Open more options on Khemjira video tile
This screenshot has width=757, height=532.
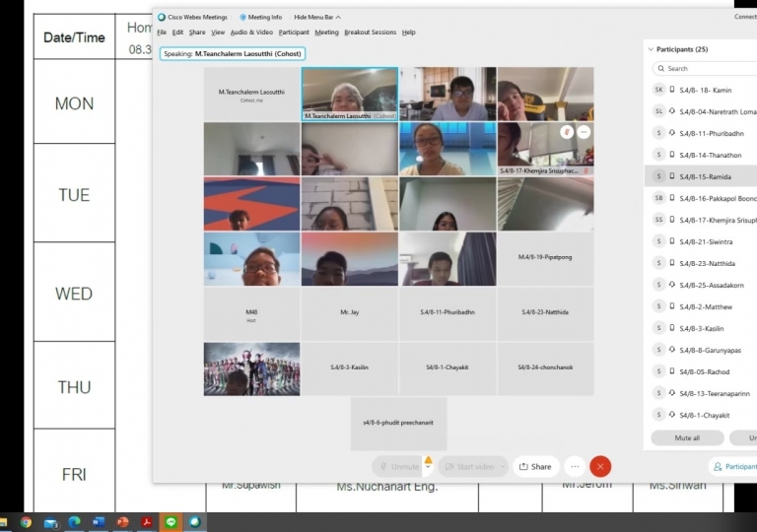tap(584, 132)
